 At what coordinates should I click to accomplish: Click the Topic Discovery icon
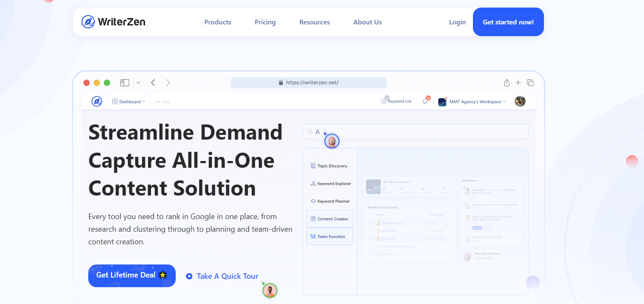(313, 166)
